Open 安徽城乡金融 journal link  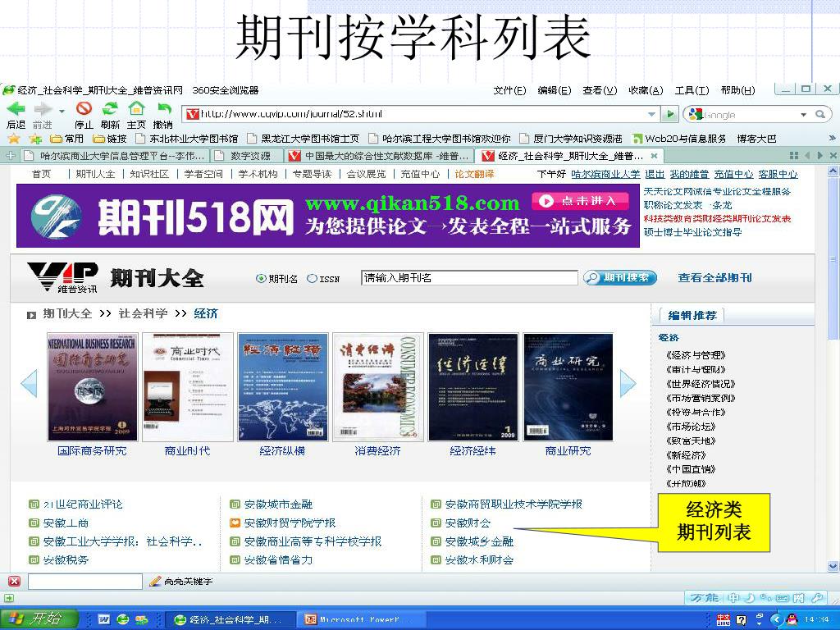pos(479,541)
